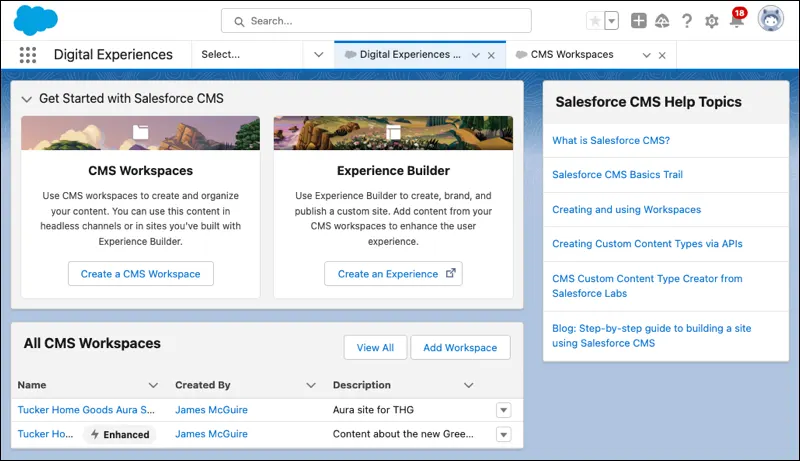Click Create an Experience button

click(393, 274)
